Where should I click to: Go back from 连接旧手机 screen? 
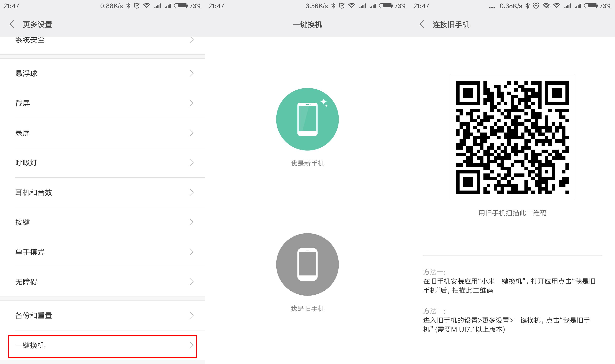click(422, 24)
